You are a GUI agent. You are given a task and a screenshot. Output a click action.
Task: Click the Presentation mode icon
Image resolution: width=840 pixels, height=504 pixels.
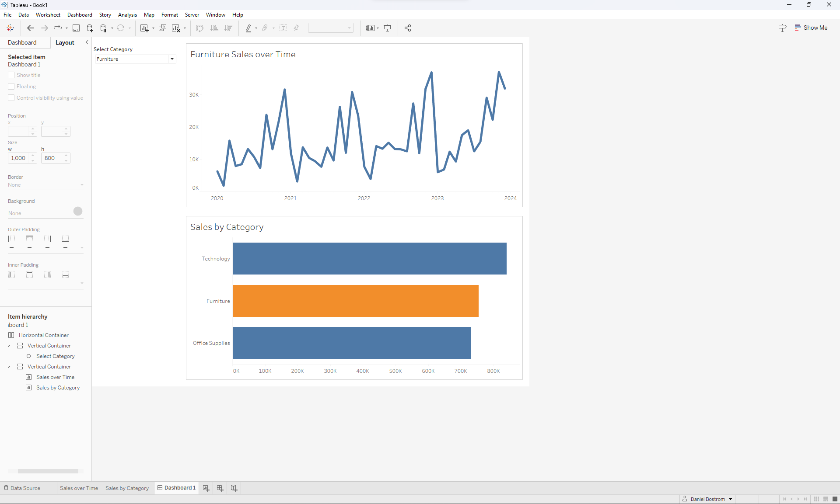pyautogui.click(x=387, y=28)
